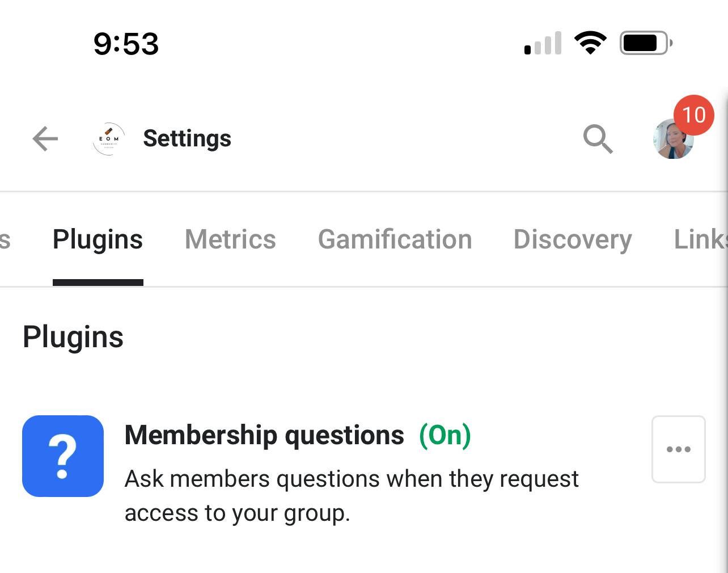This screenshot has height=573, width=728.
Task: Go back using the left arrow
Action: (45, 139)
